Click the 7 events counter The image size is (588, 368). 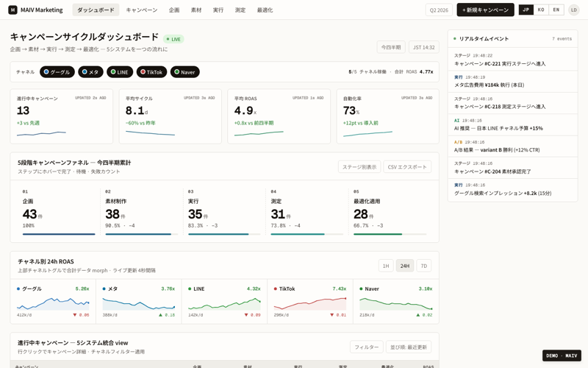click(x=562, y=39)
